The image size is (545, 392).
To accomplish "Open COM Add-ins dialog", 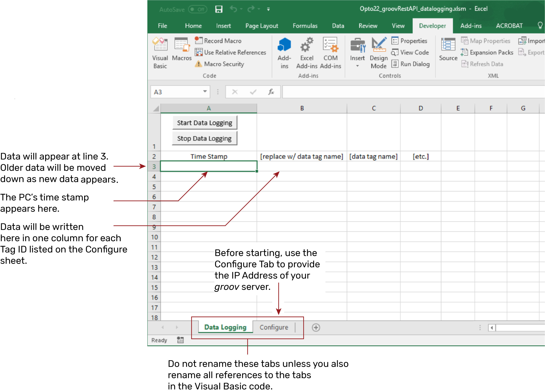I will coord(331,53).
